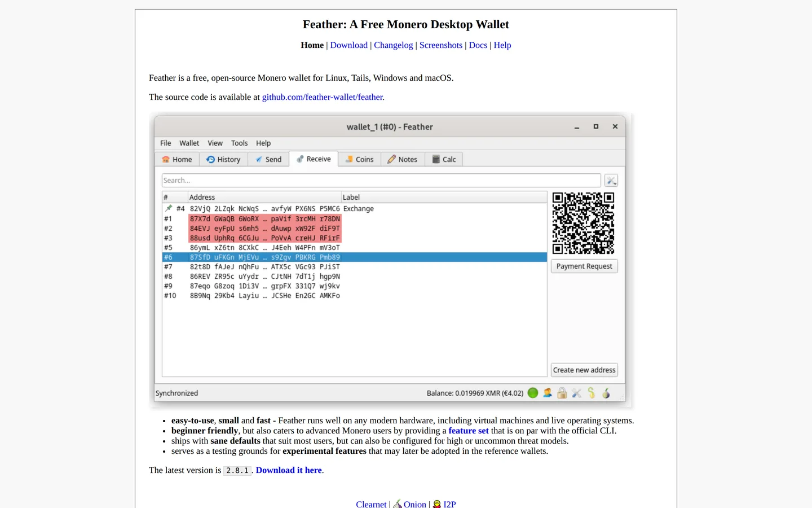Screen dimensions: 812x508
Task: Select address row #9 starting 87eqo
Action: click(355, 286)
